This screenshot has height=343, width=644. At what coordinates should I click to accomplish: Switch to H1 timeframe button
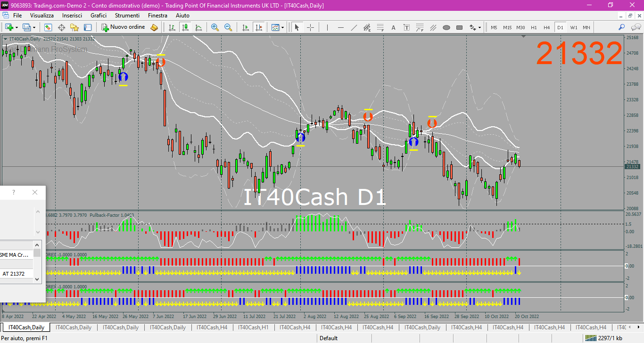(534, 27)
